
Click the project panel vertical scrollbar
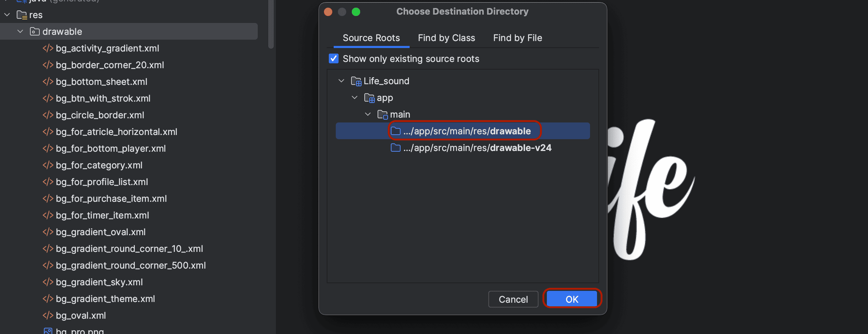[271, 24]
